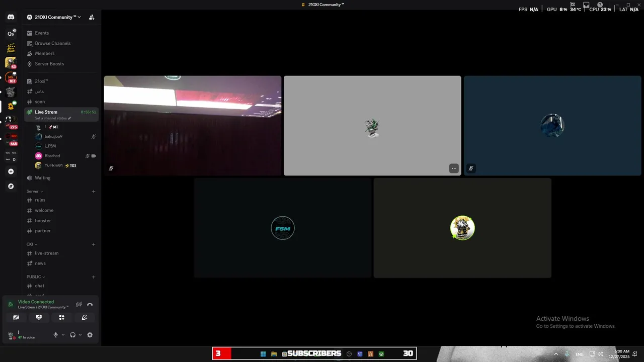
Task: Open the server with 275 notifications
Action: coord(11,123)
